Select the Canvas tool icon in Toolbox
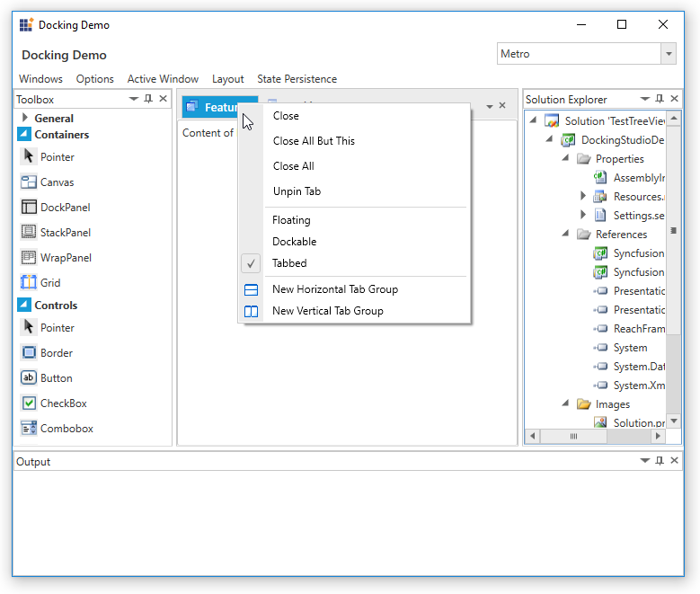 (29, 182)
